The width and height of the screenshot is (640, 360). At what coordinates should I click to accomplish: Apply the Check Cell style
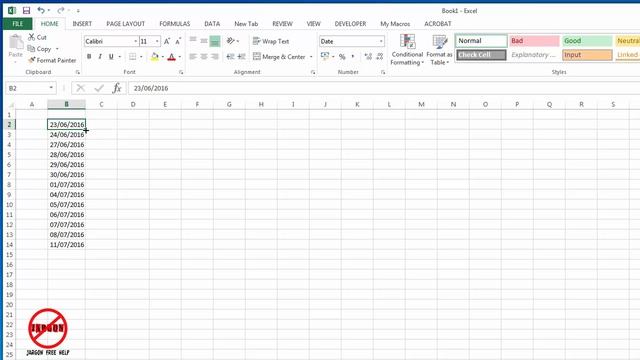[x=481, y=55]
